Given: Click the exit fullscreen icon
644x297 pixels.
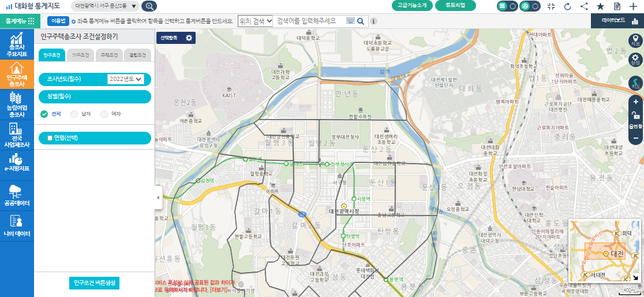Looking at the screenshot, I should coord(551,6).
